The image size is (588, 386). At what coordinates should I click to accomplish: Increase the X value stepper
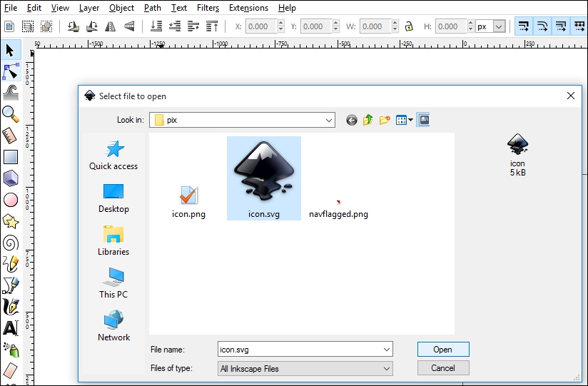(x=280, y=23)
